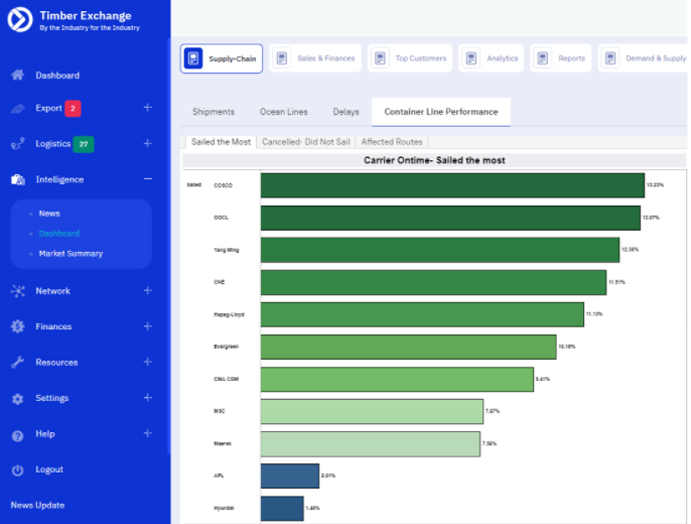Click the Yang Ming bar in chart
This screenshot has height=524, width=691.
click(440, 250)
